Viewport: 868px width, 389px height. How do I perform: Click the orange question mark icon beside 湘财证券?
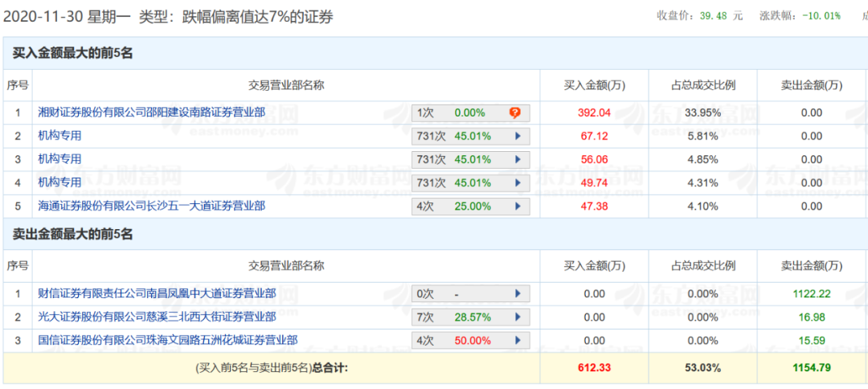pyautogui.click(x=515, y=113)
